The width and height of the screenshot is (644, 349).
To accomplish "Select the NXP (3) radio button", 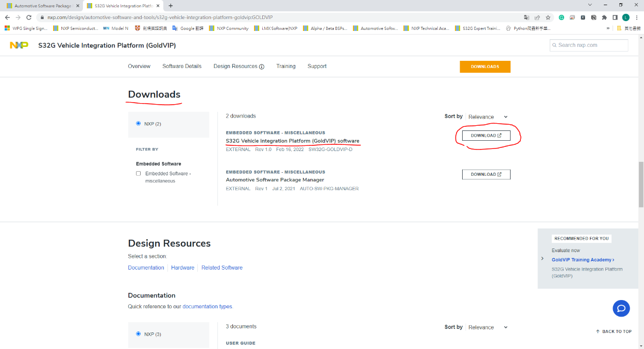I will [138, 334].
